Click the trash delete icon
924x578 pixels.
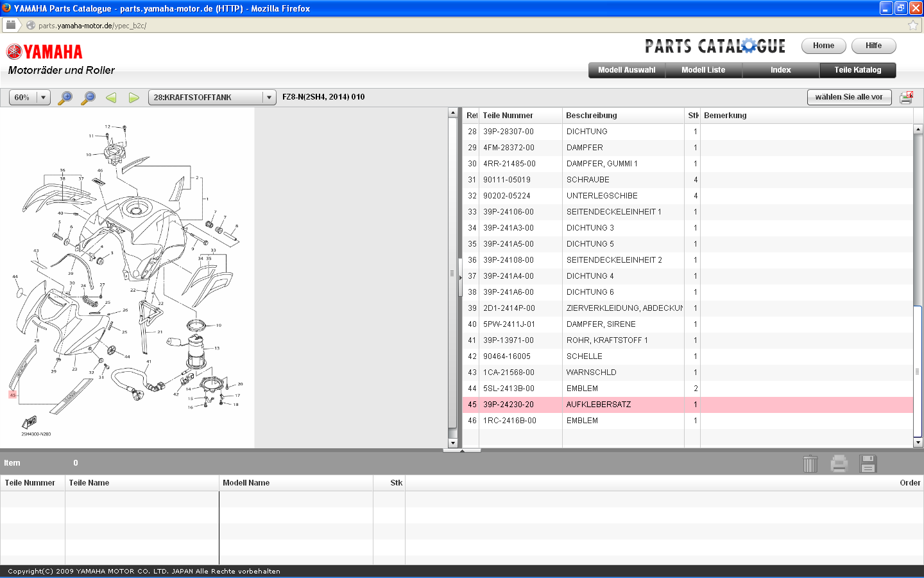[x=810, y=463]
